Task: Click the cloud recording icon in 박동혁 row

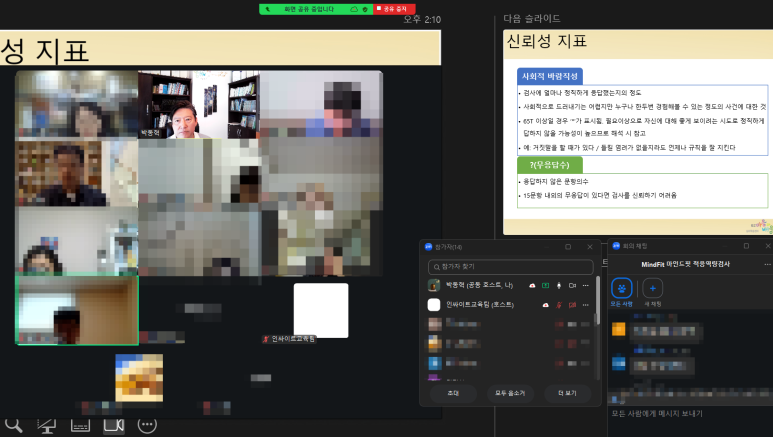Action: 532,286
